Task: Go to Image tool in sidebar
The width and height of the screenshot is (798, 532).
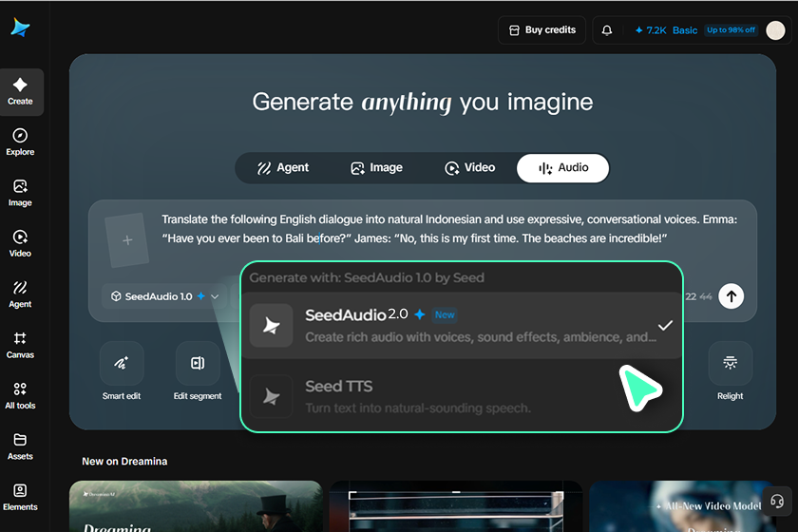Action: (20, 193)
